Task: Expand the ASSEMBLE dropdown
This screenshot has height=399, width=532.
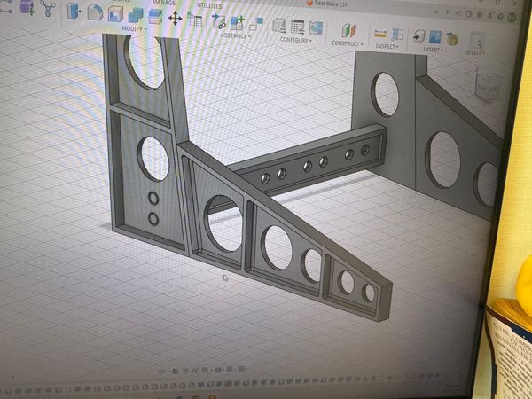Action: 236,35
